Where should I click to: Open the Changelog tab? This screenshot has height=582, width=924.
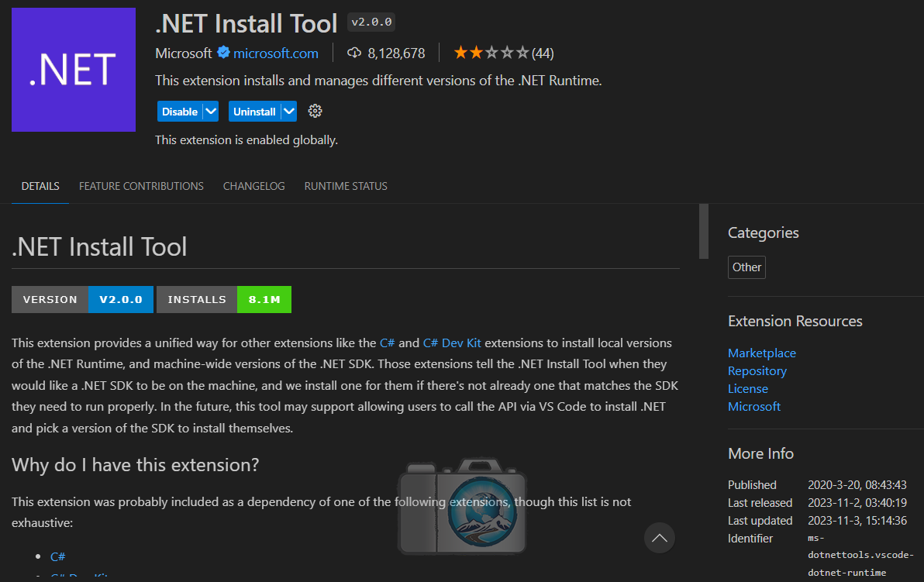[253, 186]
